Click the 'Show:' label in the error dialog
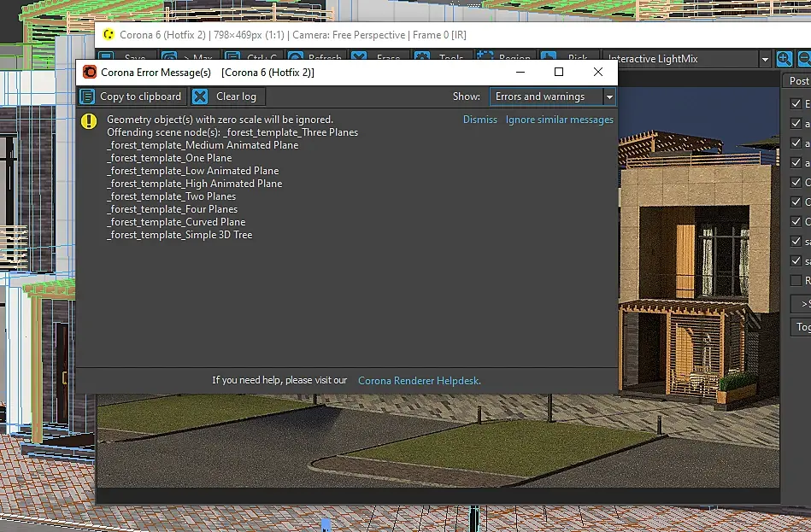 point(466,96)
